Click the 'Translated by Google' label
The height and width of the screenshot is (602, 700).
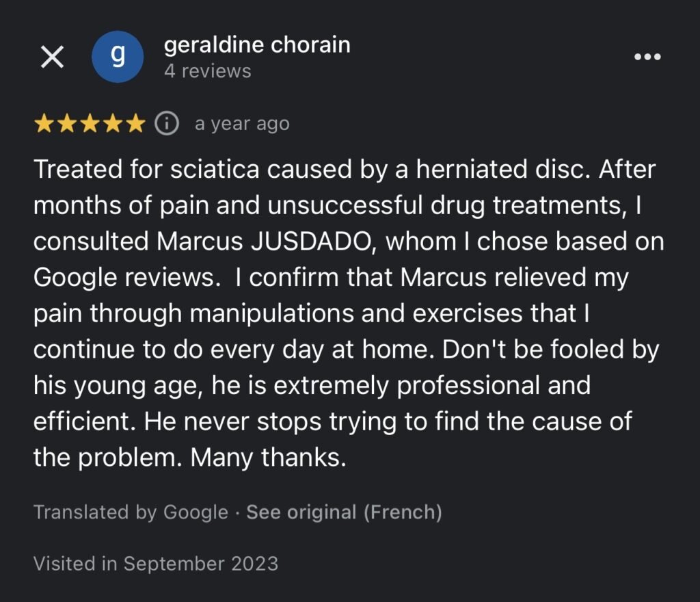(x=131, y=512)
